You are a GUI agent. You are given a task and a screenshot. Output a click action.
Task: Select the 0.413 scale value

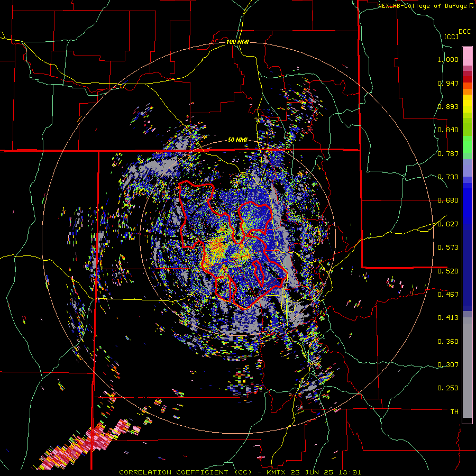coord(448,318)
